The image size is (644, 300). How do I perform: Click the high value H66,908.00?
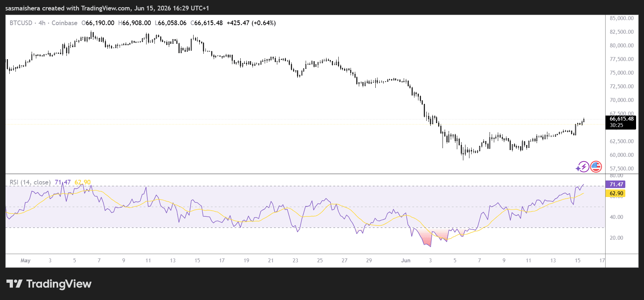134,23
